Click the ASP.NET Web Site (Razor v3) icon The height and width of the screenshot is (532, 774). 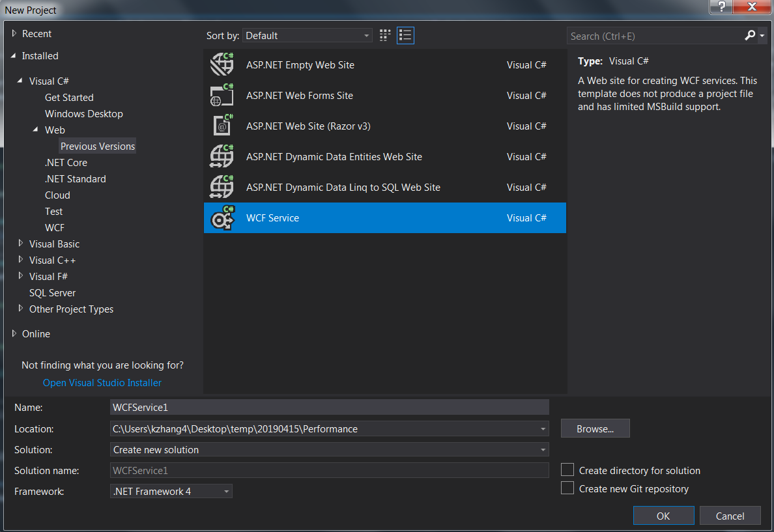[222, 126]
